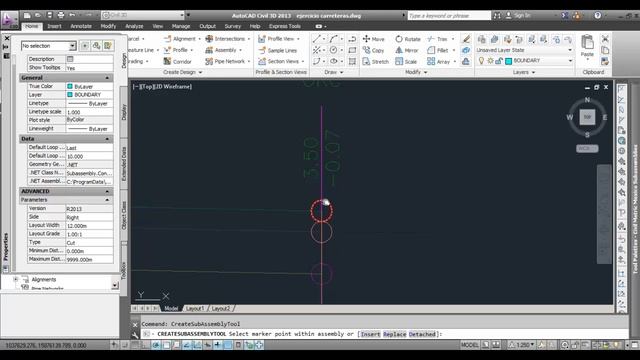Open the Analyze ribbon tab
This screenshot has width=640, height=360.
134,26
